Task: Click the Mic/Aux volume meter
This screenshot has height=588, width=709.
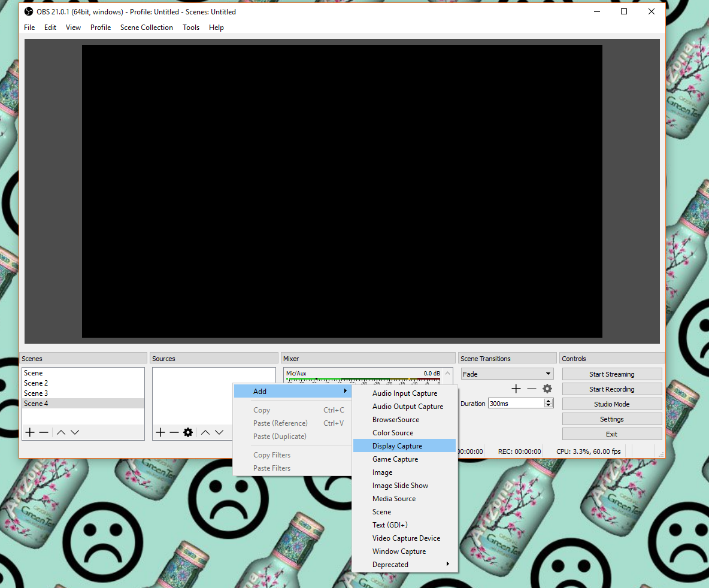Action: pyautogui.click(x=363, y=380)
